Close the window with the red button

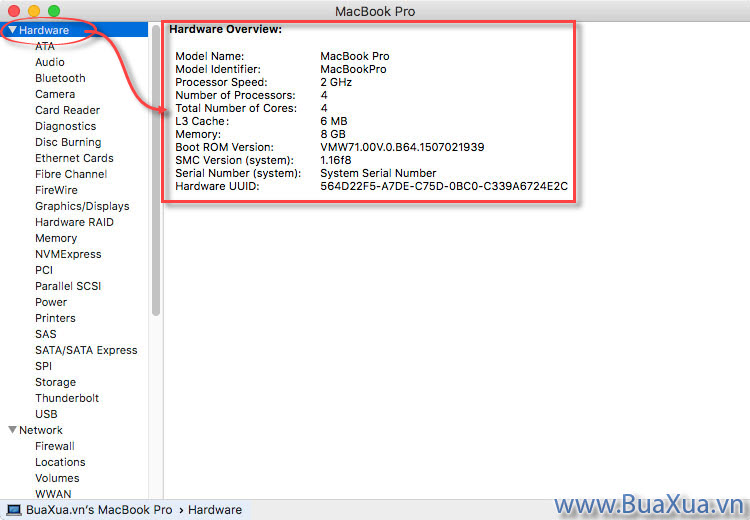point(14,11)
